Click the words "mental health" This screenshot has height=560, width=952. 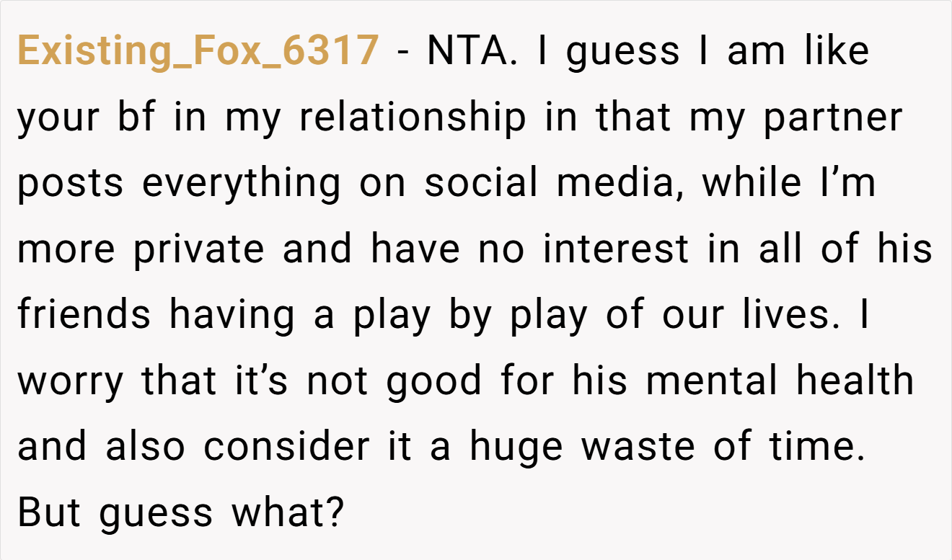pyautogui.click(x=780, y=381)
